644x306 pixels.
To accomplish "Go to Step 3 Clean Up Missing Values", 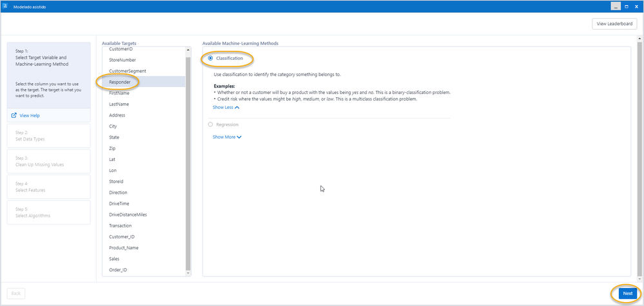I will click(x=49, y=161).
